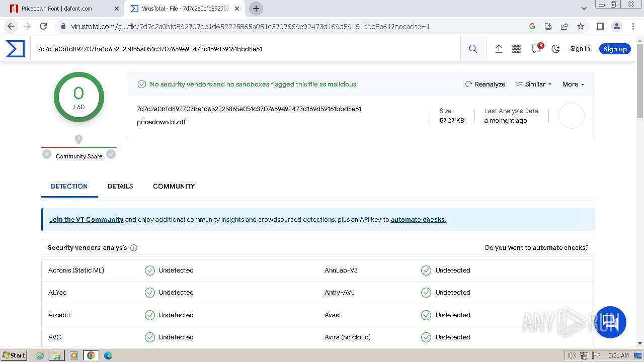Screen dimensions: 644x362
Task: Close the Pricedown Font browser tab
Action: (117, 9)
